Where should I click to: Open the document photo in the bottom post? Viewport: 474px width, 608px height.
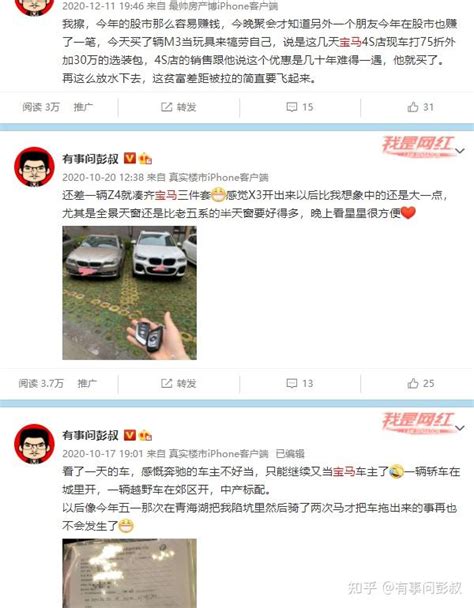130,573
